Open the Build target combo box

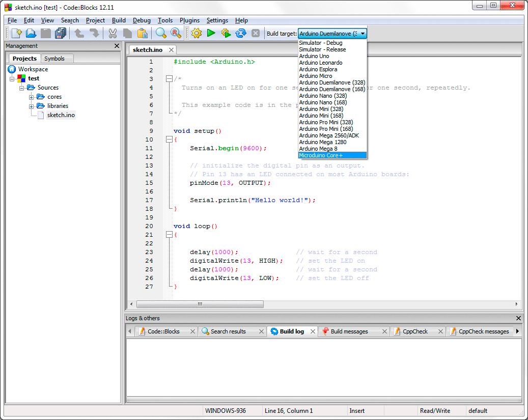pos(332,34)
